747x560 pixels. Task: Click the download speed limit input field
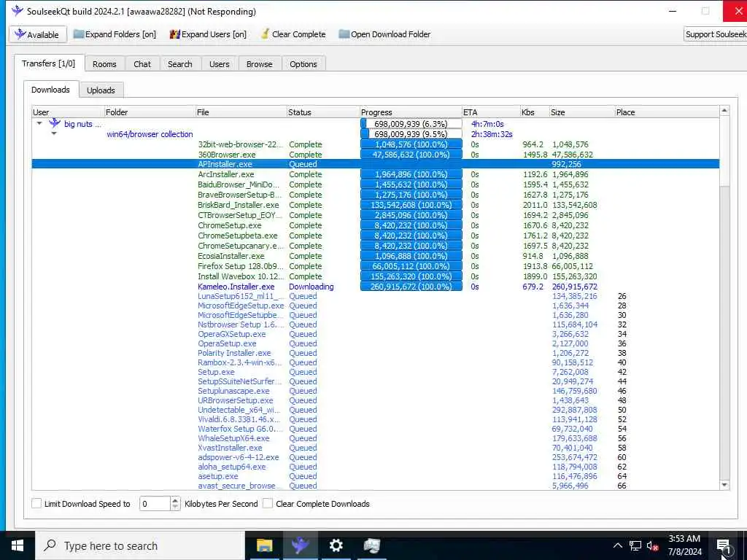(155, 503)
